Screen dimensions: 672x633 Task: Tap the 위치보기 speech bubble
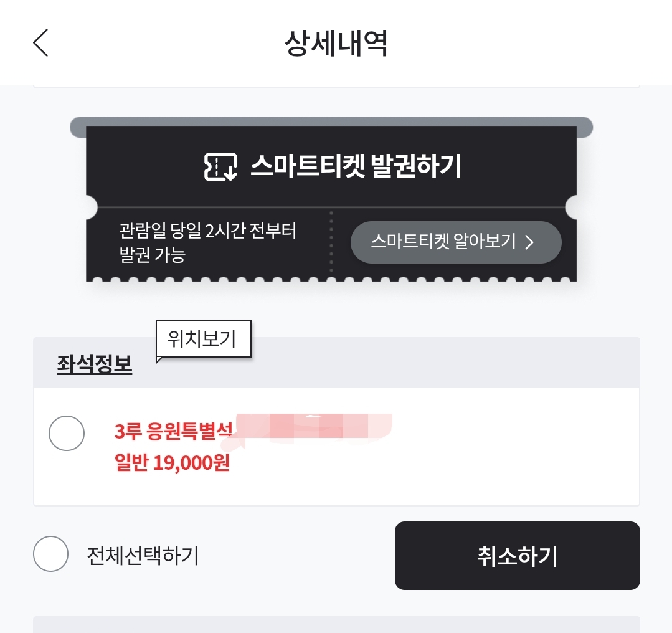[203, 339]
